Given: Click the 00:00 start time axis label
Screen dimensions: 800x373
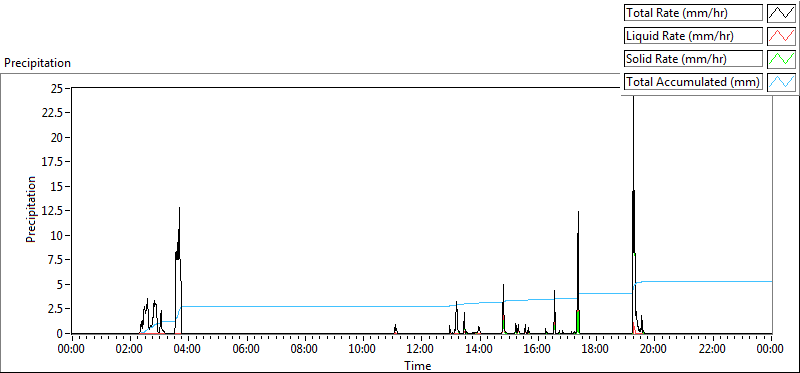Looking at the screenshot, I should coord(71,350).
